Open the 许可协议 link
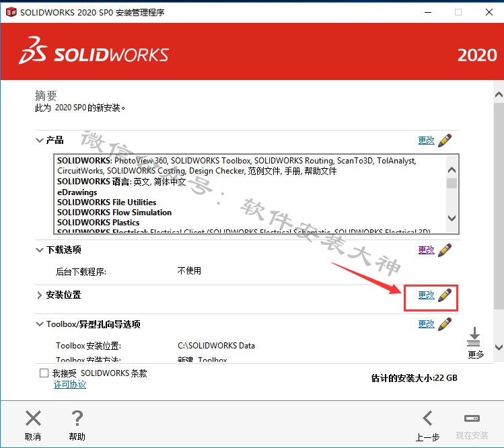 pos(70,384)
